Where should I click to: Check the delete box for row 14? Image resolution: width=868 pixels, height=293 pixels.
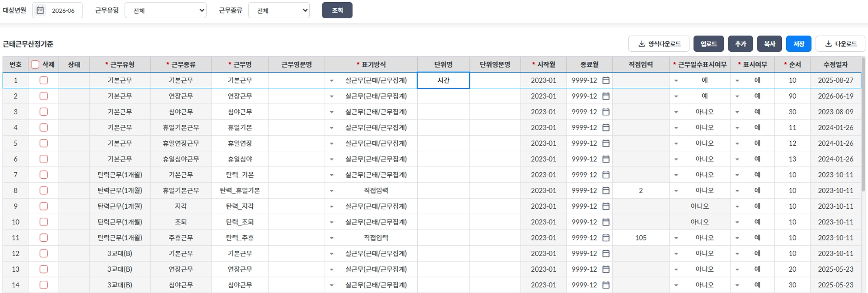pos(44,285)
